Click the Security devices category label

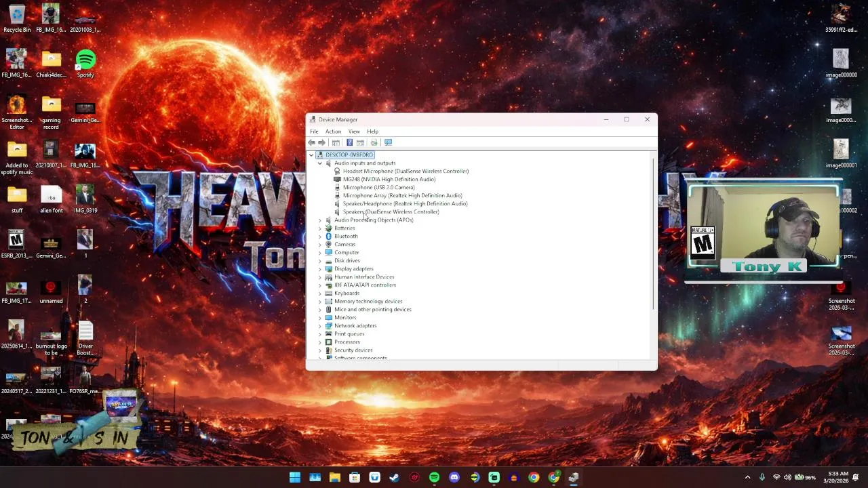353,350
